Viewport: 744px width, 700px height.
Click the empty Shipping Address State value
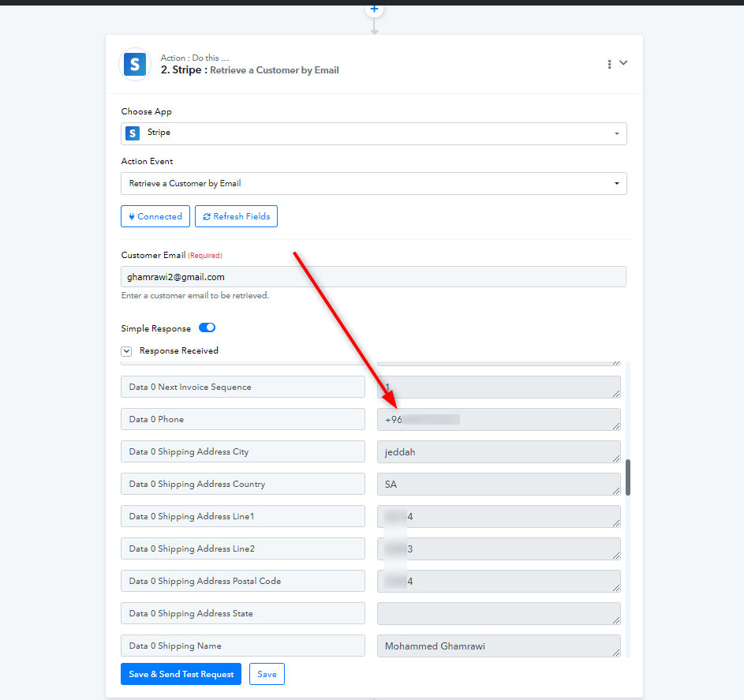tap(497, 613)
